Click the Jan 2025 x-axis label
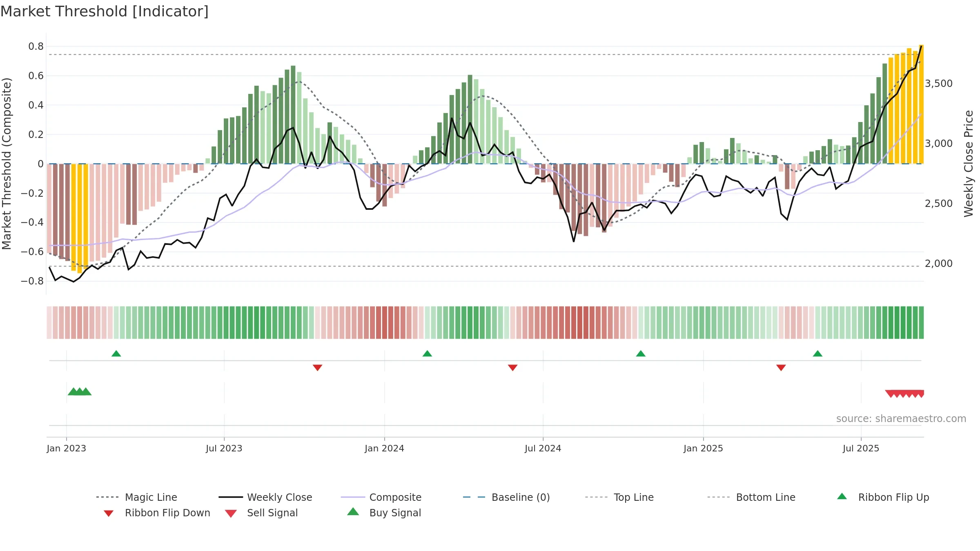Image resolution: width=980 pixels, height=551 pixels. click(x=704, y=449)
